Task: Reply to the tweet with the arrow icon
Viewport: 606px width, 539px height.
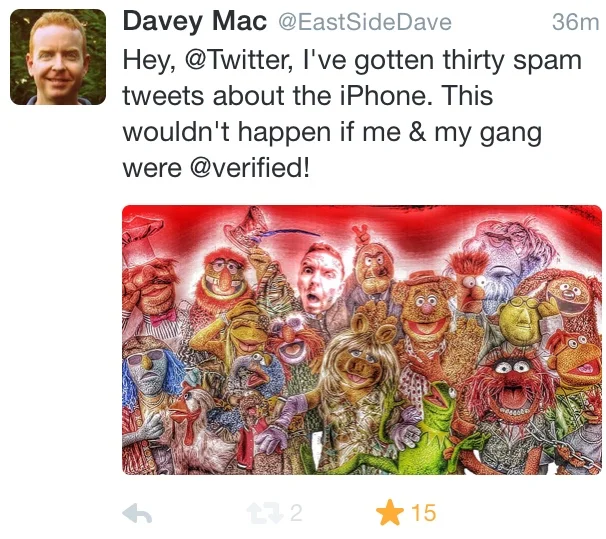Action: click(137, 513)
